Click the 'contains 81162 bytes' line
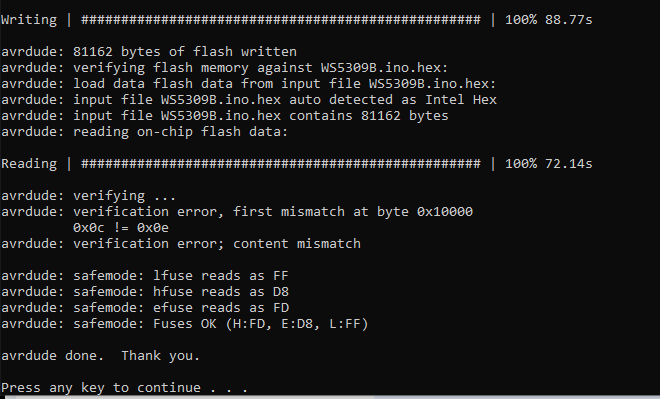The width and height of the screenshot is (660, 399). (225, 116)
